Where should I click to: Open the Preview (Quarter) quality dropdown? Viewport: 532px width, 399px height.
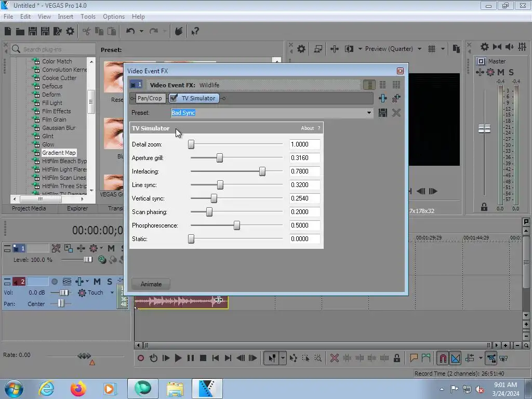[420, 49]
